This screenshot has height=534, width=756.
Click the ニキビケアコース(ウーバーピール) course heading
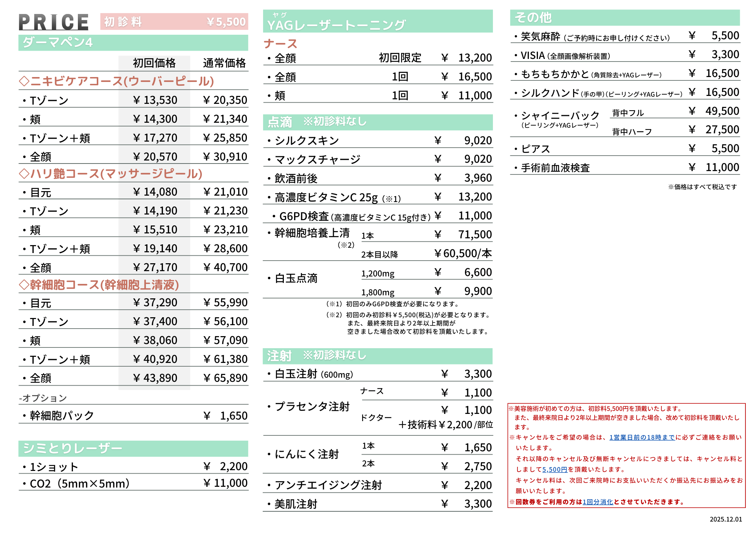[116, 81]
